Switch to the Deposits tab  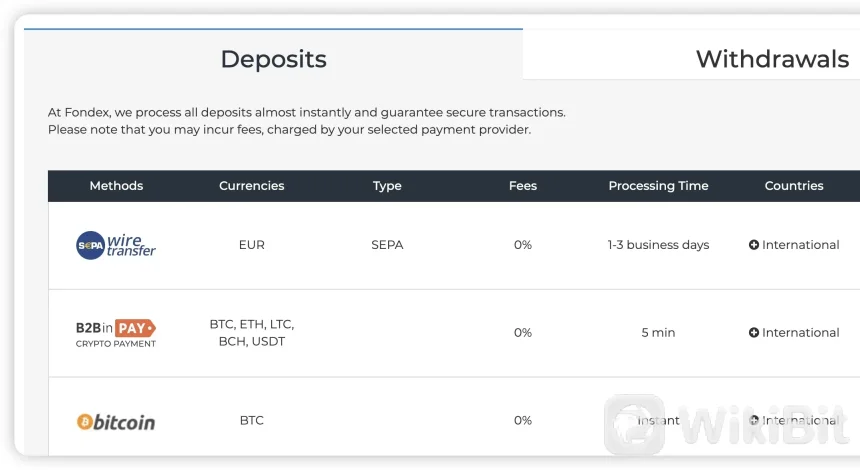tap(273, 59)
